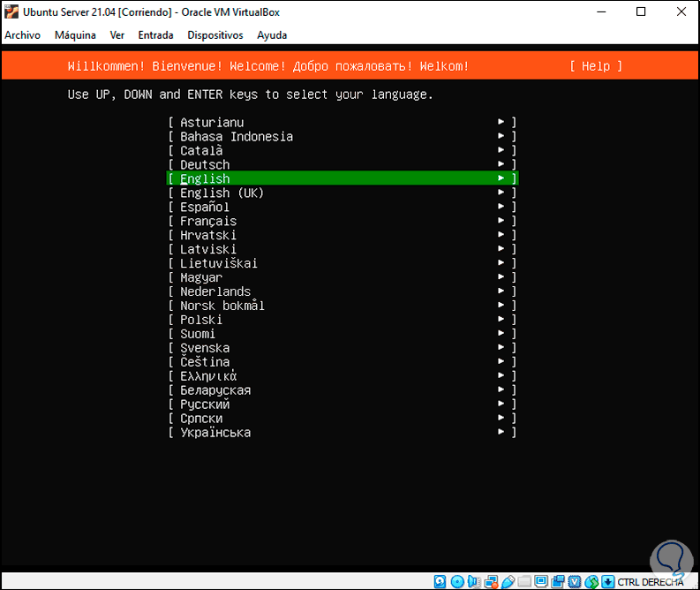The image size is (700, 590).
Task: Pick the Српски language entry
Action: [342, 418]
